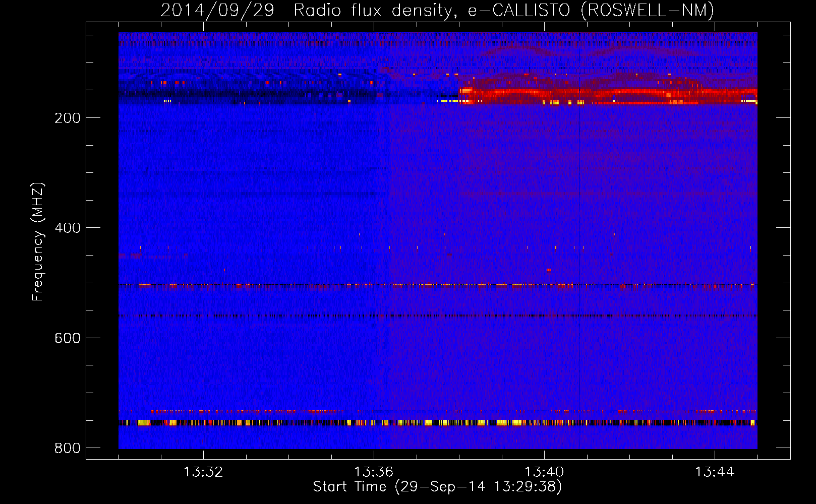The height and width of the screenshot is (504, 816).
Task: Click the 13:36 time tick label
Action: 374,472
